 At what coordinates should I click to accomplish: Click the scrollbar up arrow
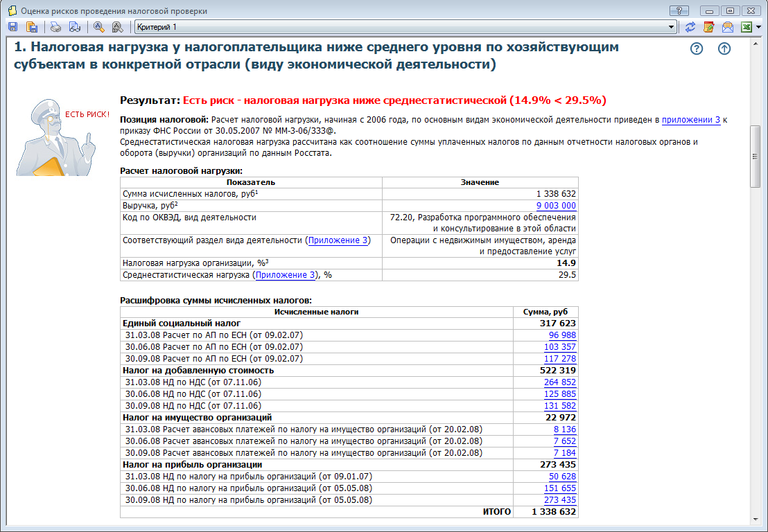pos(755,43)
